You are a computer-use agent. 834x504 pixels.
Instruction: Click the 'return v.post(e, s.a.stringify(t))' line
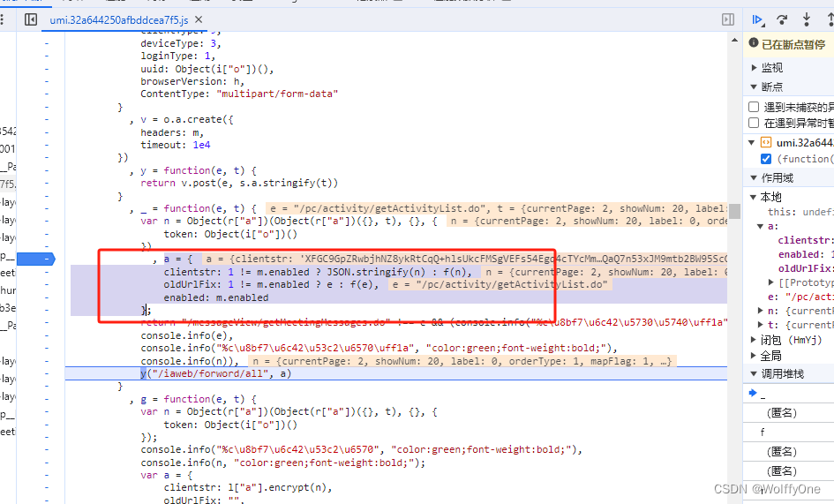(239, 183)
